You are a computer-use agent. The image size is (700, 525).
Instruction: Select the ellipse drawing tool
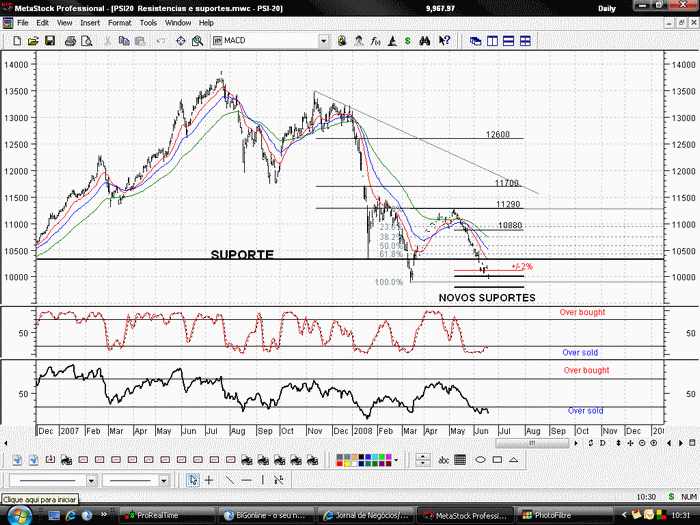coord(480,460)
